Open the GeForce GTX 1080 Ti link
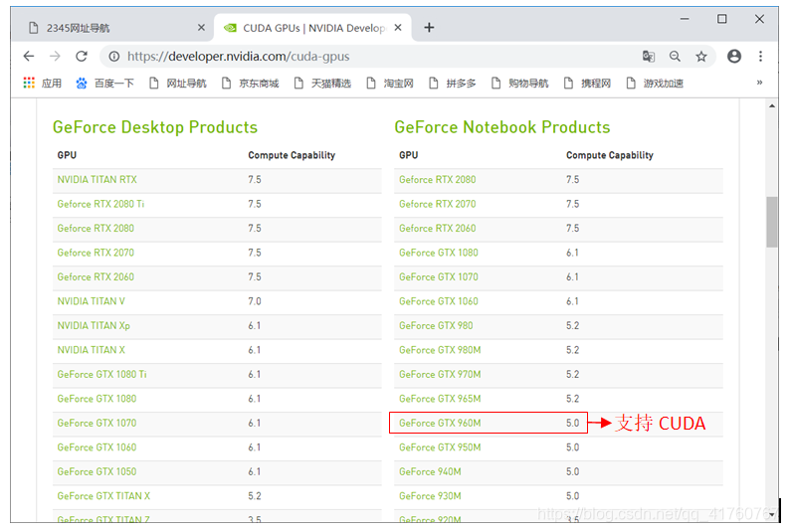This screenshot has width=789, height=532. [102, 374]
